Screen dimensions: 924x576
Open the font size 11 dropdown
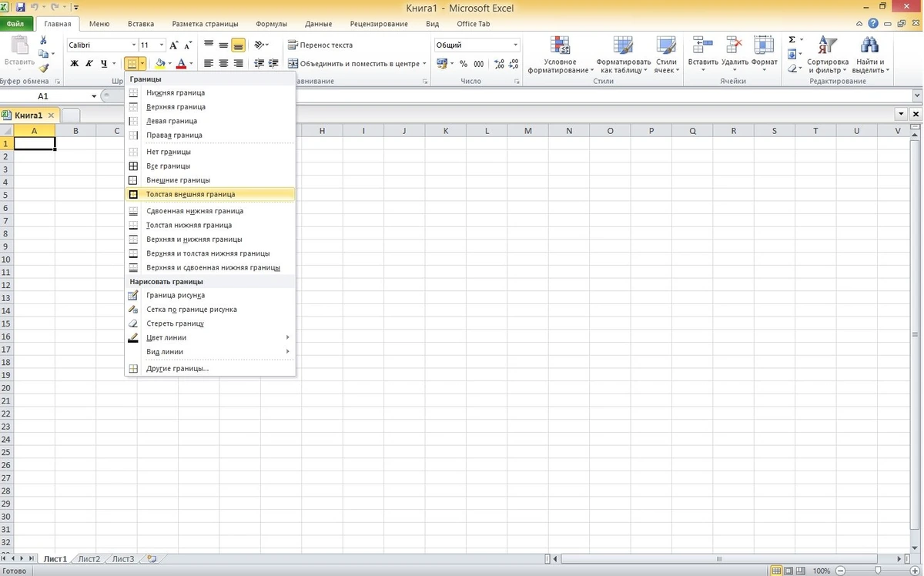[161, 45]
